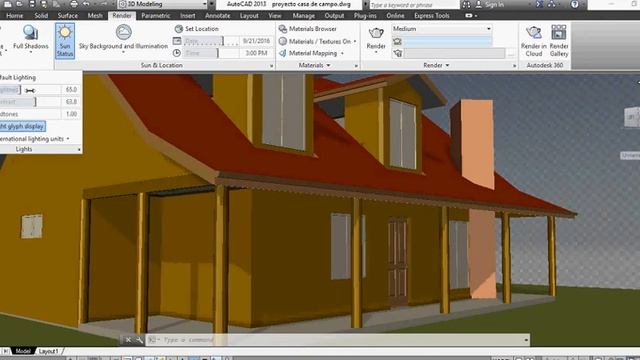Switch to the Parametric ribbon tab

coord(156,16)
